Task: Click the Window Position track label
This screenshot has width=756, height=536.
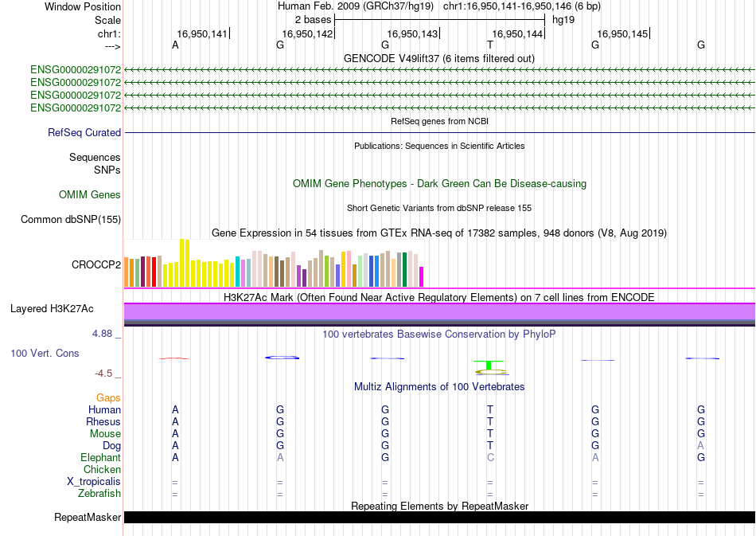Action: tap(83, 6)
